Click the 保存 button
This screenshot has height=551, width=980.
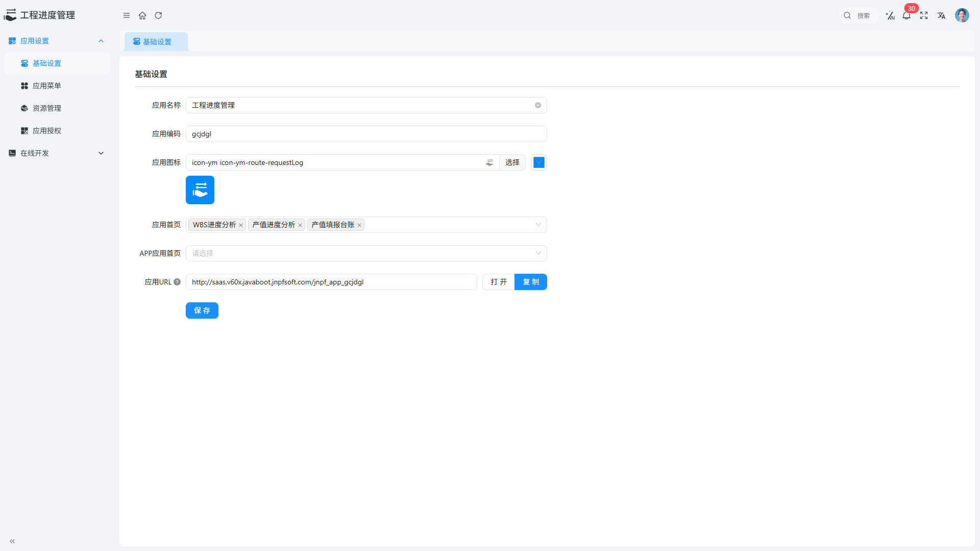click(x=202, y=310)
